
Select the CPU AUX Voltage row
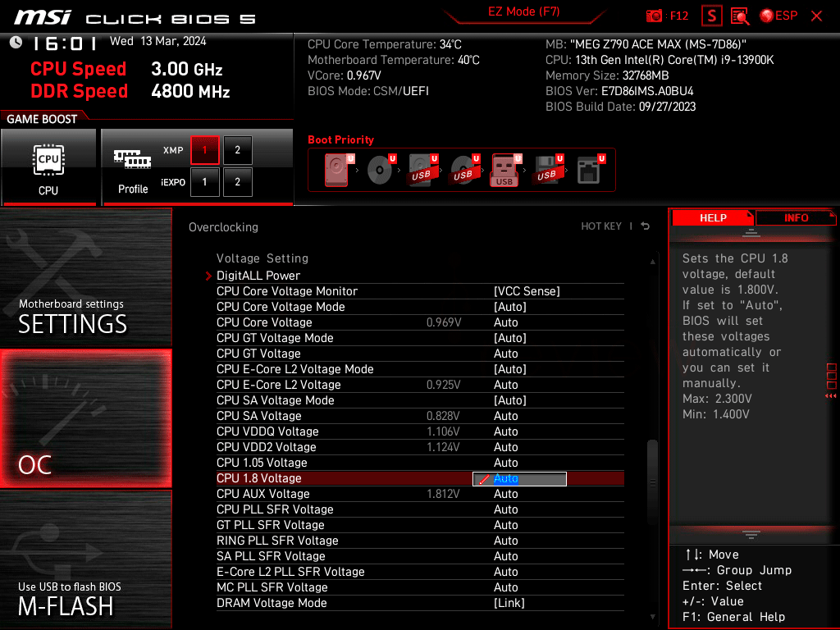tap(420, 494)
